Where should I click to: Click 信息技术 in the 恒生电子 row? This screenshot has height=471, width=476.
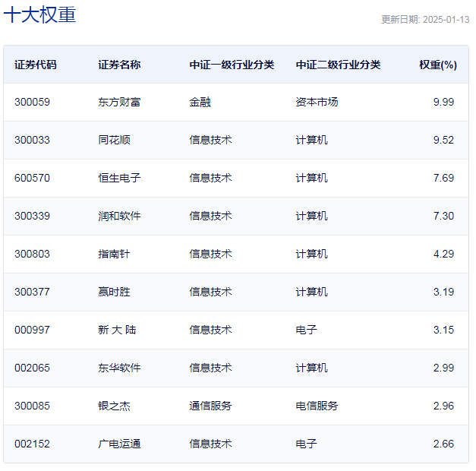pyautogui.click(x=210, y=178)
